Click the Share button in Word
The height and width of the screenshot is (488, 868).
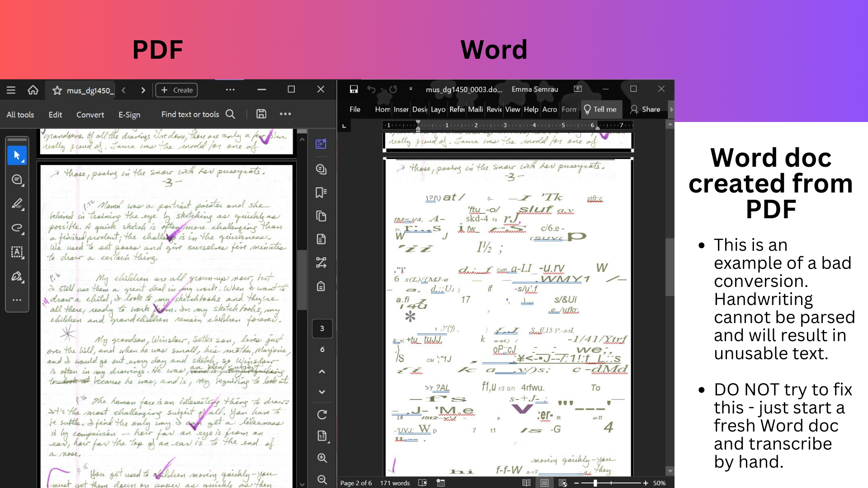point(646,109)
